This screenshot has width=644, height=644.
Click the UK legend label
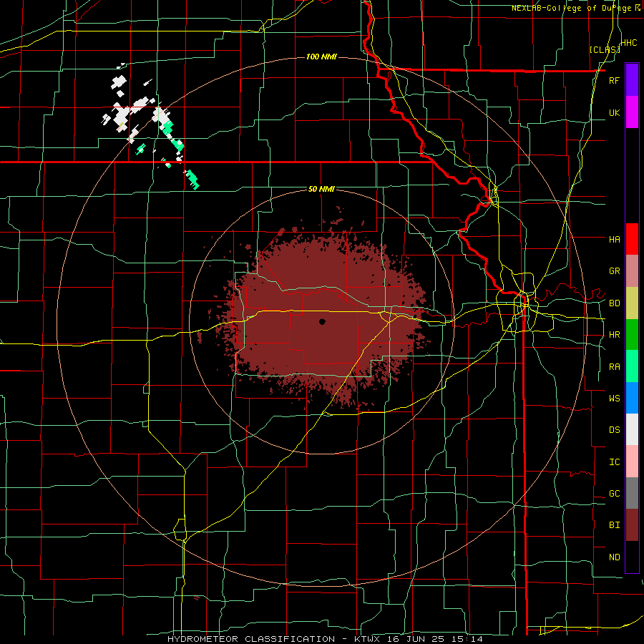click(x=615, y=112)
